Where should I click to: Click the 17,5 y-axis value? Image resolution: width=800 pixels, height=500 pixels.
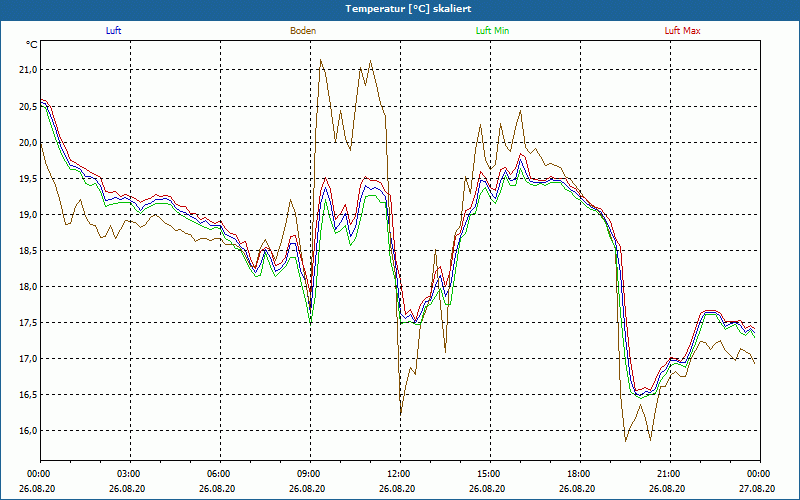pyautogui.click(x=29, y=323)
